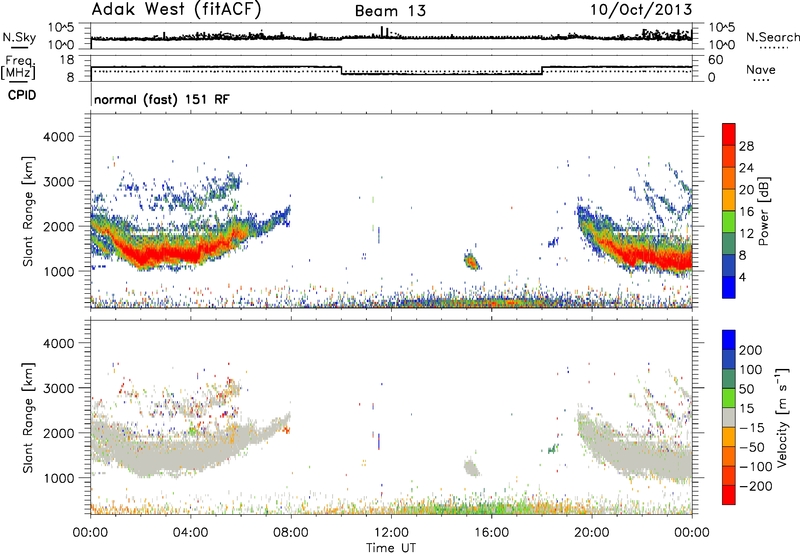Click the Velocity [m s-1] colorbar label

(x=782, y=417)
